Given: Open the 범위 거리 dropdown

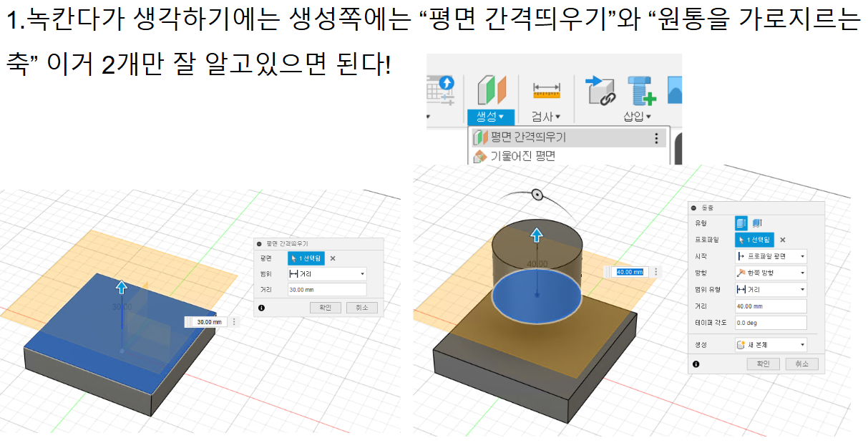Looking at the screenshot, I should click(327, 273).
